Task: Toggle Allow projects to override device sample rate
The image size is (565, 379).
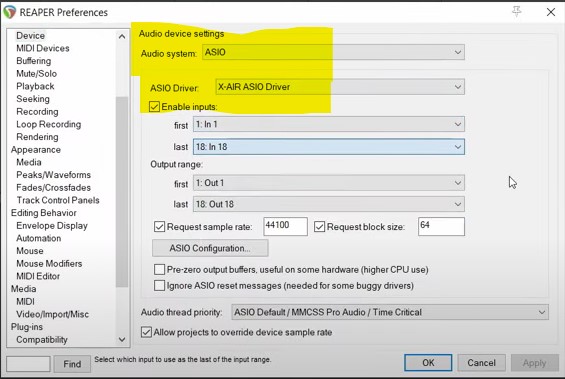Action: (146, 332)
